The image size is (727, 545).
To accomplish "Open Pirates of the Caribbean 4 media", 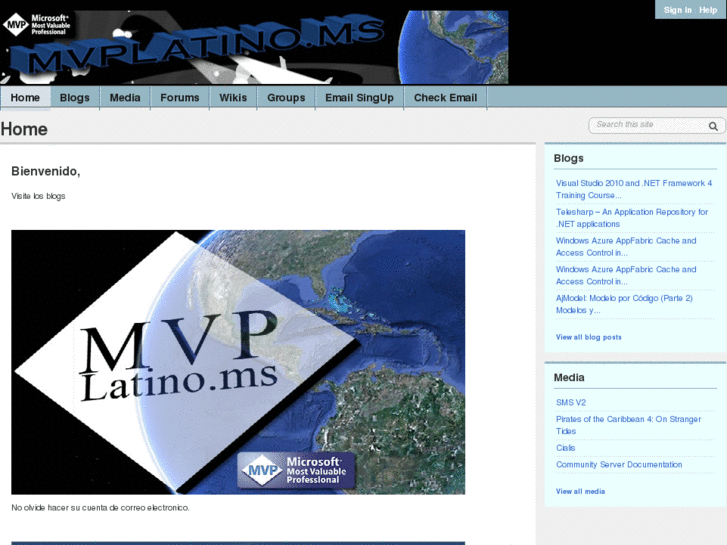I will 628,425.
